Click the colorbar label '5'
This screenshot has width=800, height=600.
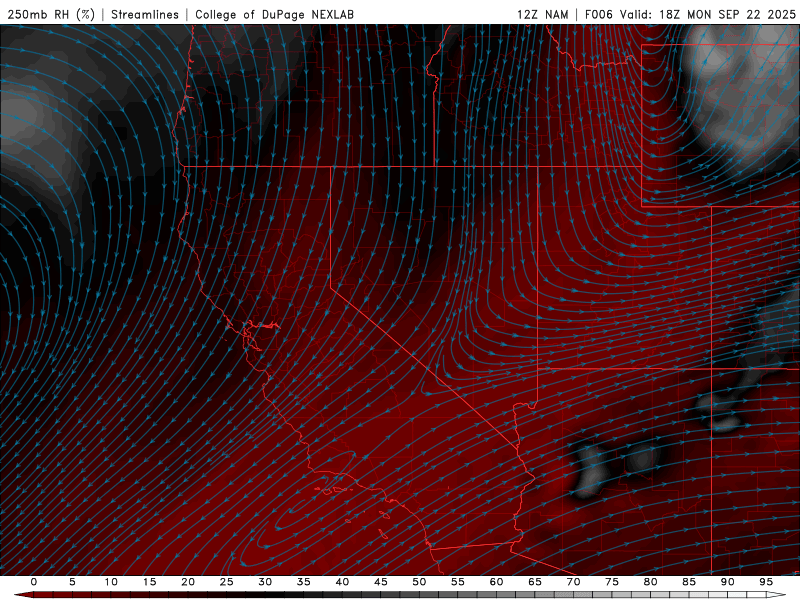(72, 582)
